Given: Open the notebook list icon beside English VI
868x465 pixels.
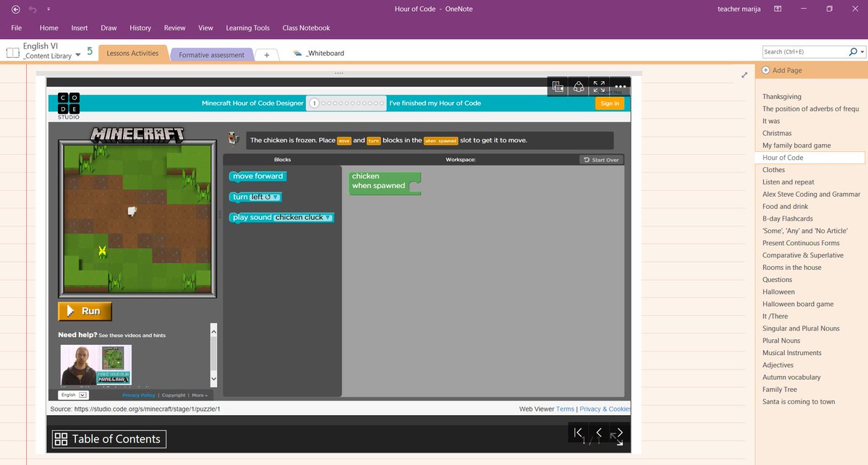Looking at the screenshot, I should point(12,53).
